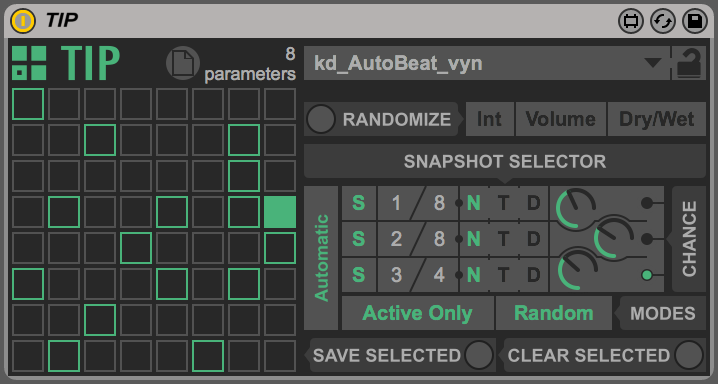Toggle the CLEAR SELECTED round button
This screenshot has height=384, width=718.
pos(689,355)
